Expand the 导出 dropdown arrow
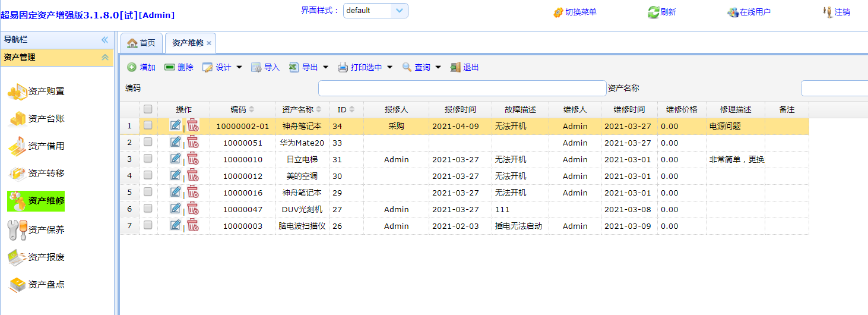Screen dimensions: 868x315 [325, 68]
